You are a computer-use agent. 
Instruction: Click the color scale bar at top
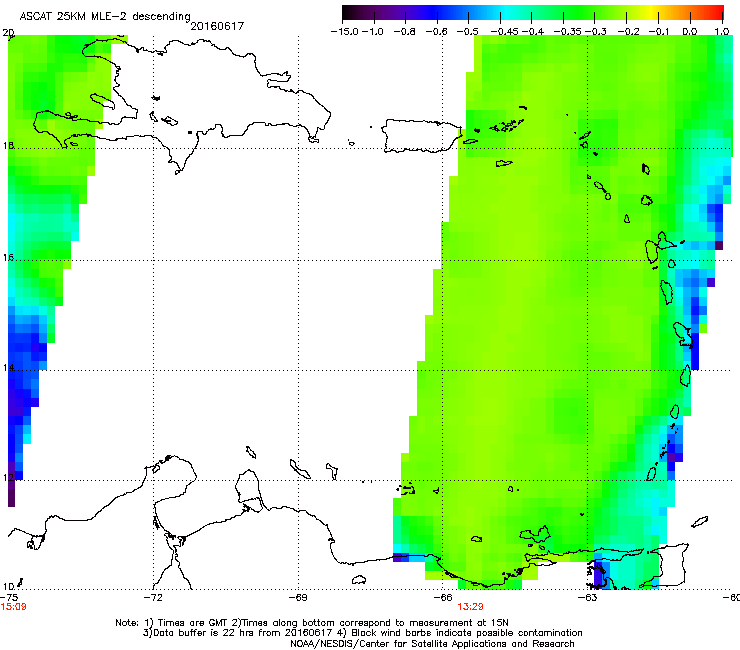(533, 13)
